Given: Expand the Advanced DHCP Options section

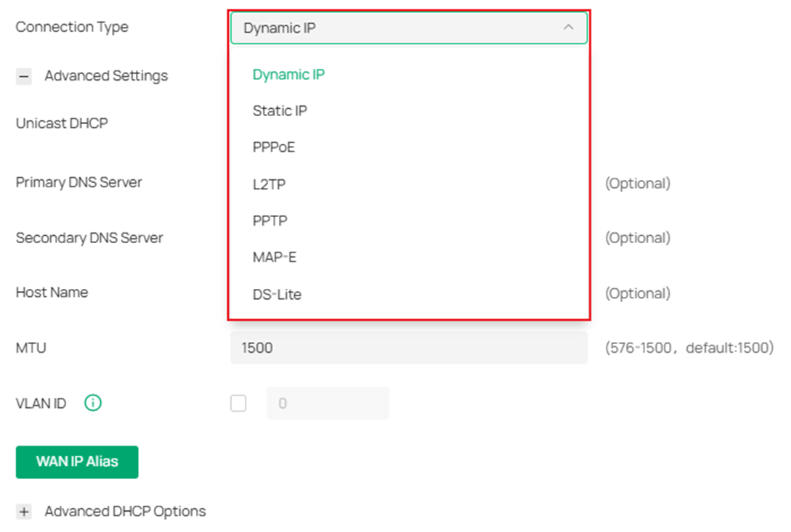Looking at the screenshot, I should point(23,511).
